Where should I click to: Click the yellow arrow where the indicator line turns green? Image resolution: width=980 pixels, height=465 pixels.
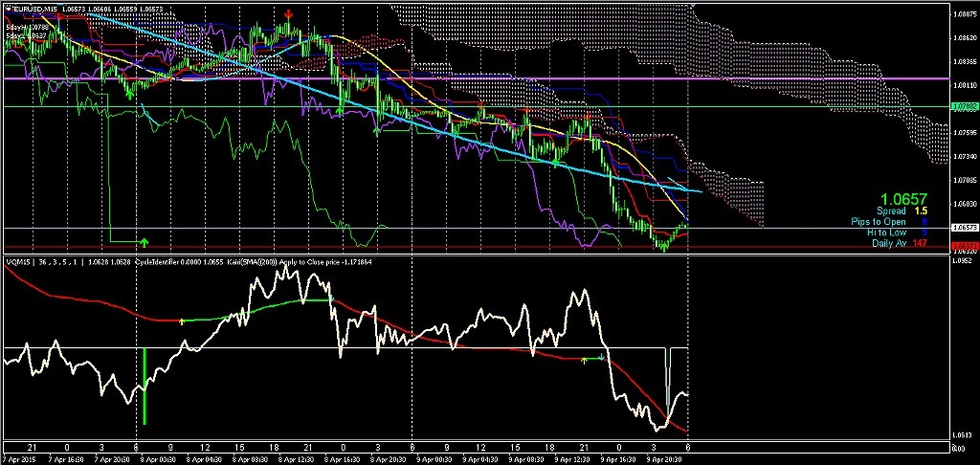[182, 321]
